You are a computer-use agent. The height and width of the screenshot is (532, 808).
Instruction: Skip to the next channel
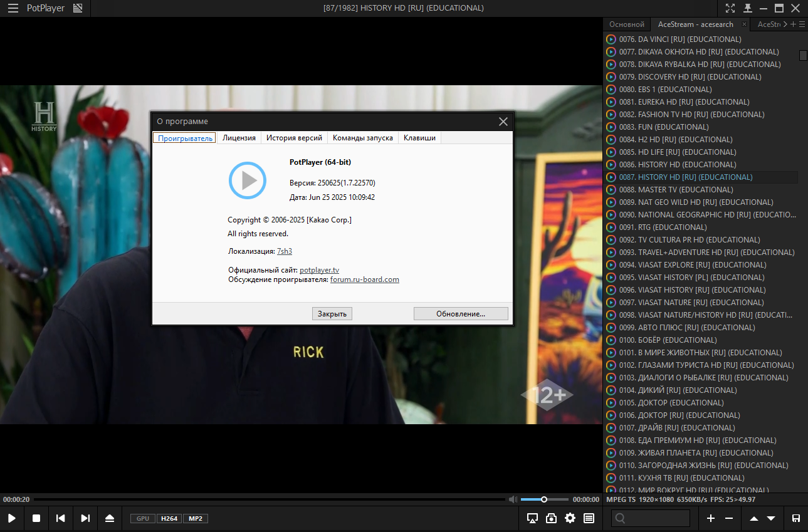pyautogui.click(x=85, y=518)
